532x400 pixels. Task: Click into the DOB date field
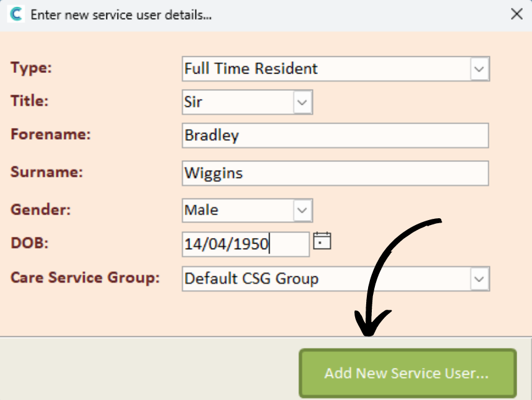tap(246, 244)
